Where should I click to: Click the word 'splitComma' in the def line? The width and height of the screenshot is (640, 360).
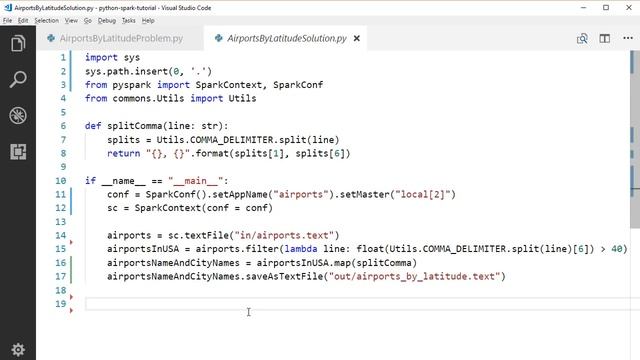[135, 126]
